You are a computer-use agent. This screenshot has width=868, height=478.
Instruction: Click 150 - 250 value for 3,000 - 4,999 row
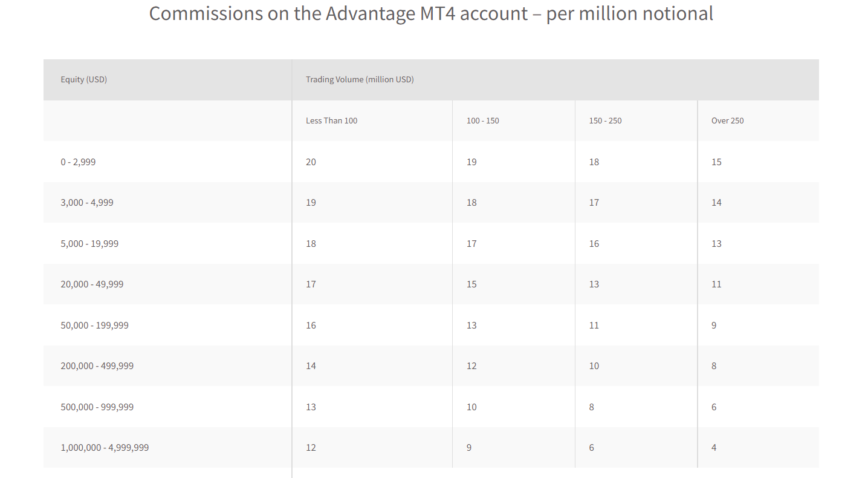(x=594, y=202)
